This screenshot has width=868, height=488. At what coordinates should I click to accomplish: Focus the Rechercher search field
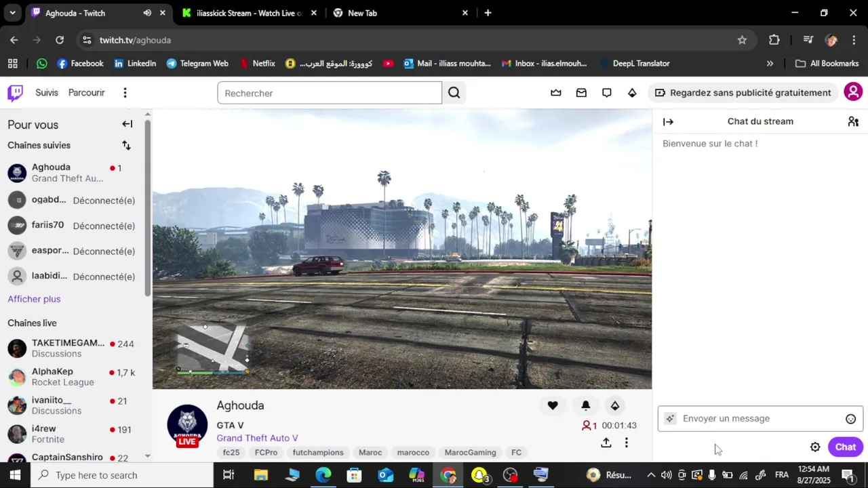330,93
